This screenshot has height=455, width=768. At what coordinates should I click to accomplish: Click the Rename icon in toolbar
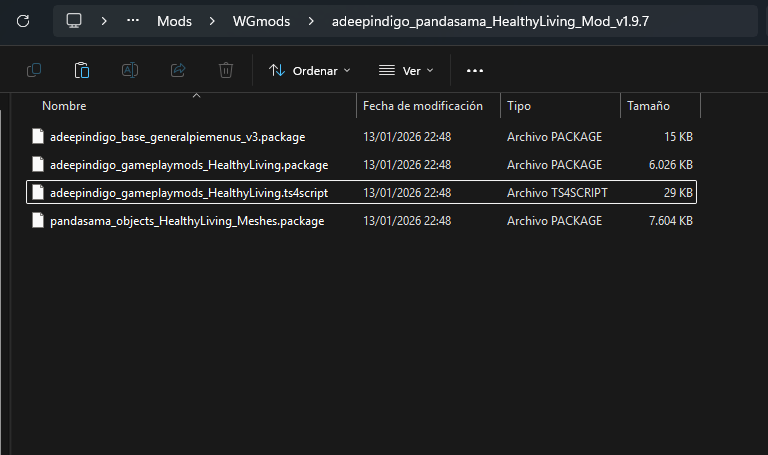pyautogui.click(x=130, y=70)
